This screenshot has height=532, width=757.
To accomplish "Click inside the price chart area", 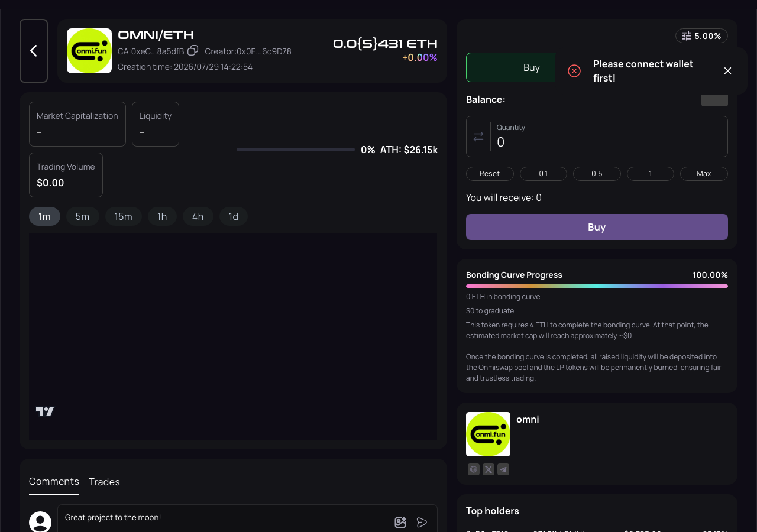I will 233,336.
